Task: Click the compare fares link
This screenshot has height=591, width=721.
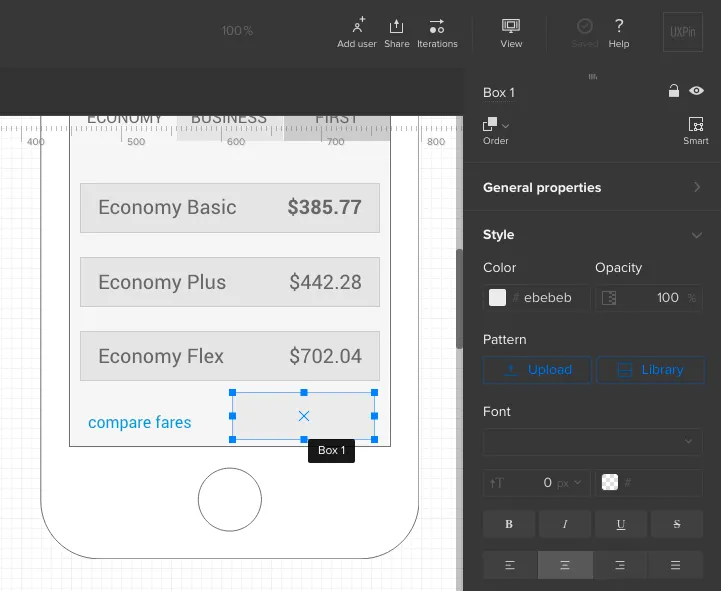Action: pos(139,422)
